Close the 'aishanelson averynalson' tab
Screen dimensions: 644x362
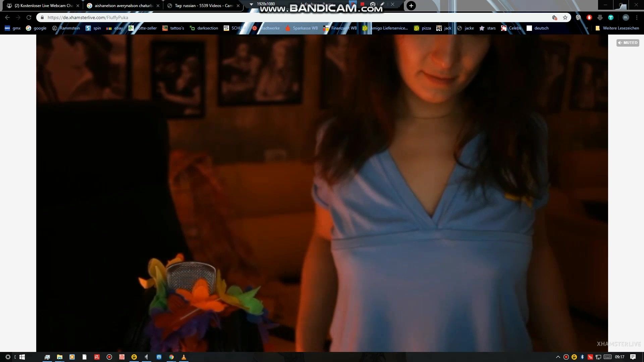click(158, 6)
